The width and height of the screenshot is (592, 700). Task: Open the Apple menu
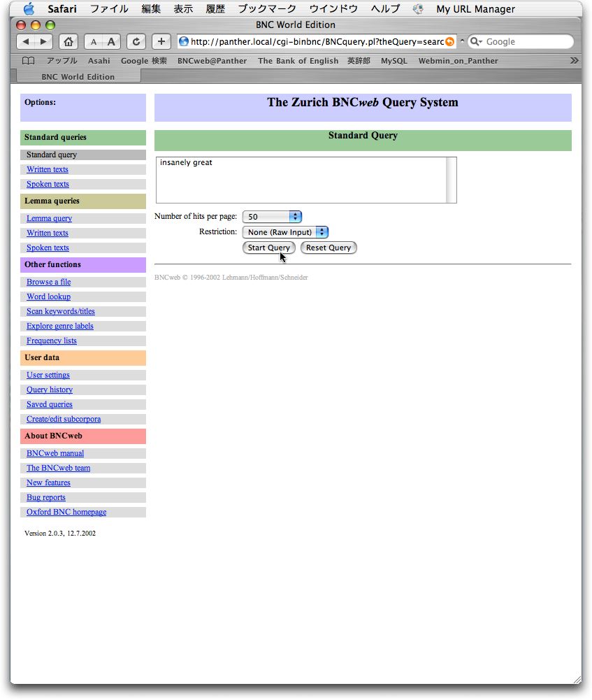[x=29, y=8]
